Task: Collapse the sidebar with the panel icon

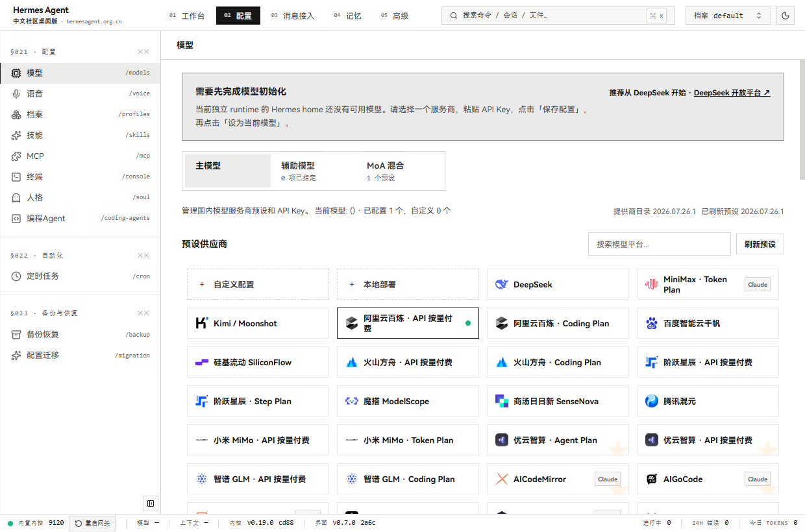Action: pos(151,503)
